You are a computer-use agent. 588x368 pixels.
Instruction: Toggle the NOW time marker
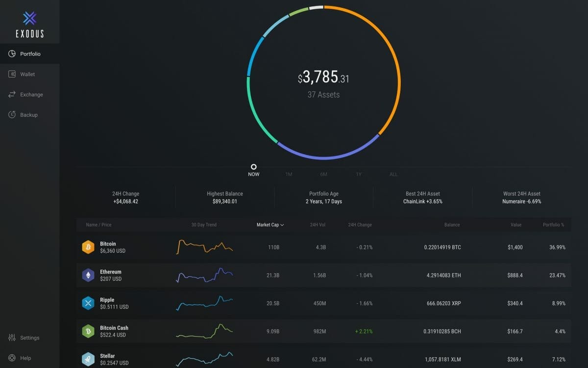(253, 167)
